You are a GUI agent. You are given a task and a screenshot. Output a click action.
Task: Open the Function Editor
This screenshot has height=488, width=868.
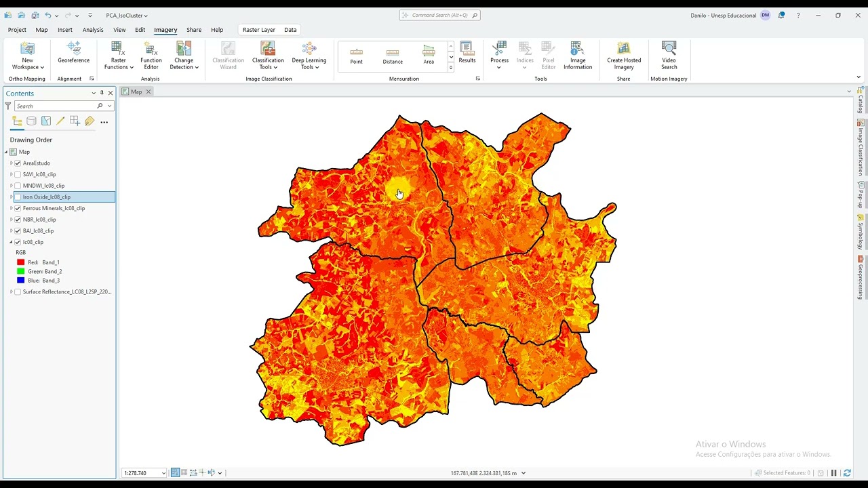[x=151, y=56]
